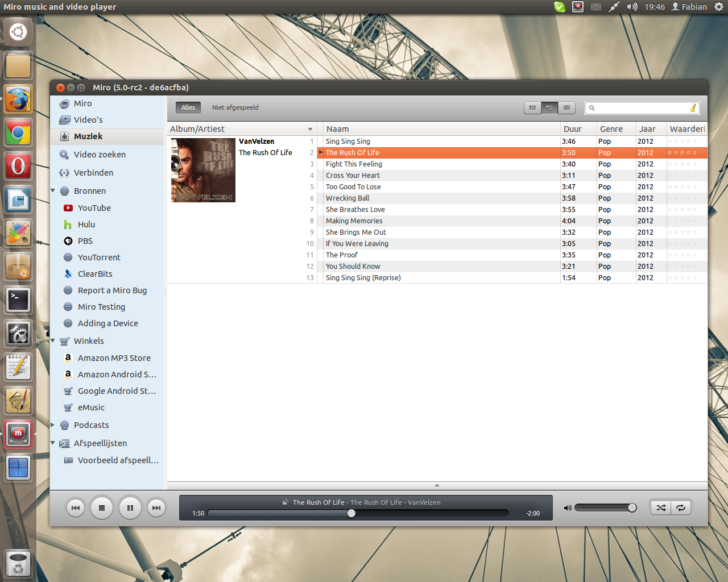
Task: Open the Verbinden sidebar item
Action: 107,173
